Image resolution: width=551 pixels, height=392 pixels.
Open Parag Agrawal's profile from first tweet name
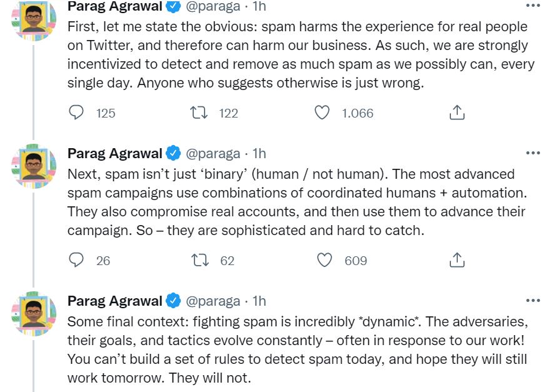[x=114, y=6]
